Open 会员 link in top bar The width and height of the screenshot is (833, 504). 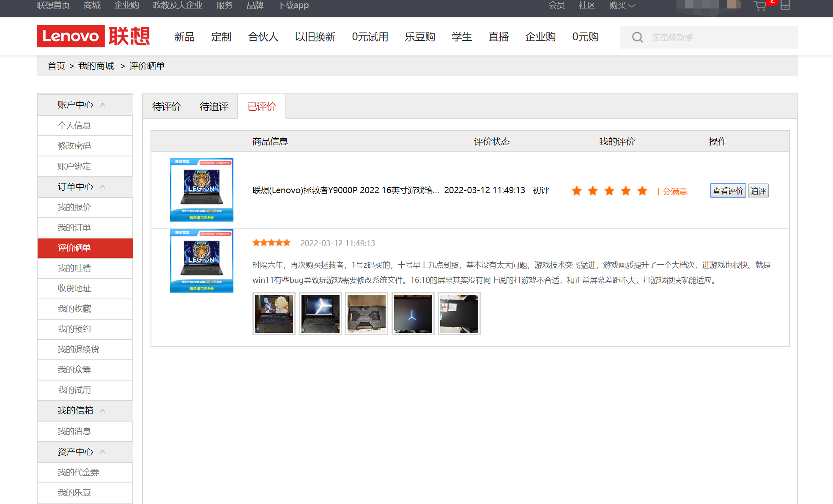click(556, 5)
